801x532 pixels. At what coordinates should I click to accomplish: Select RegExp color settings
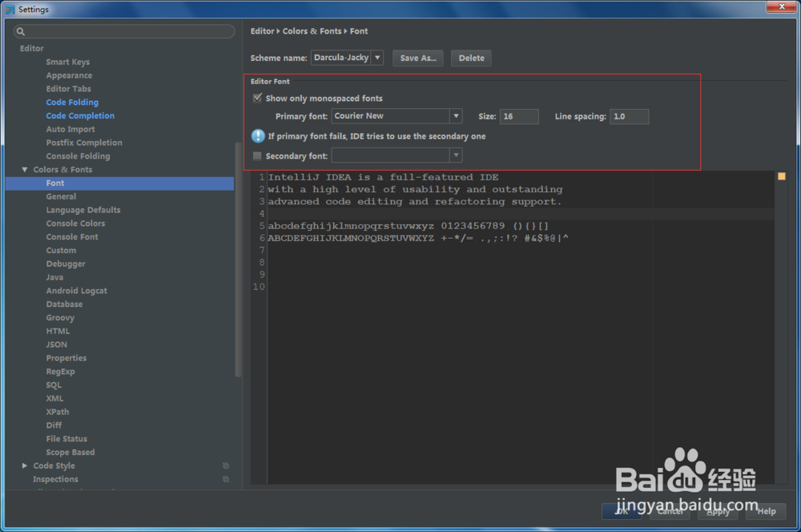[x=60, y=372]
